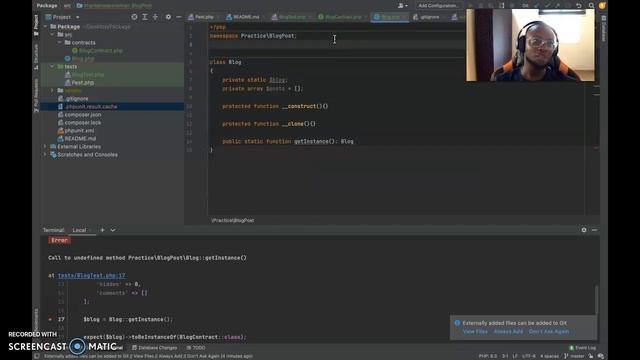Click the Collapse All icon in Project panel
This screenshot has height=360, width=640.
click(x=155, y=17)
